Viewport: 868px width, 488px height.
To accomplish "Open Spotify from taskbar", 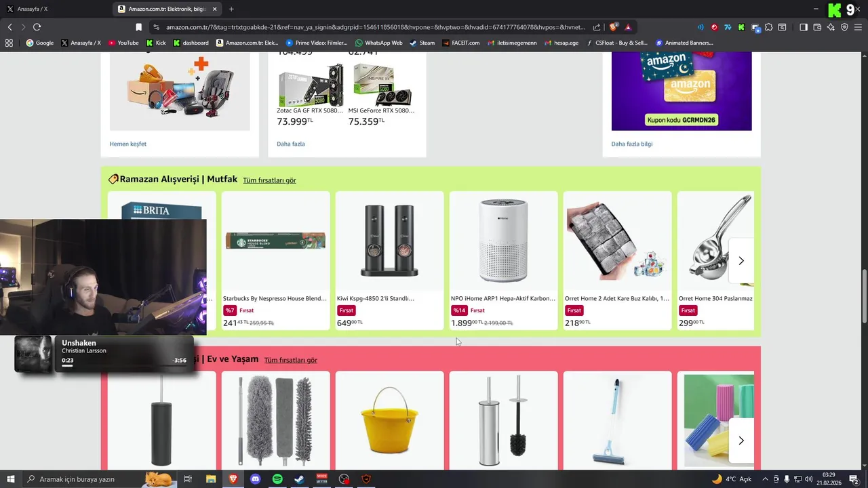I will [277, 479].
